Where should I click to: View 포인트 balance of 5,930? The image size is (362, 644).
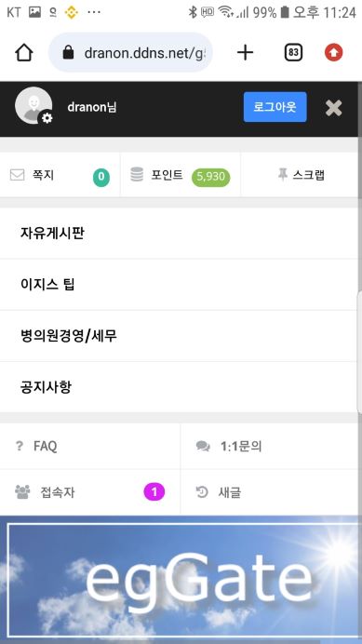tap(181, 176)
